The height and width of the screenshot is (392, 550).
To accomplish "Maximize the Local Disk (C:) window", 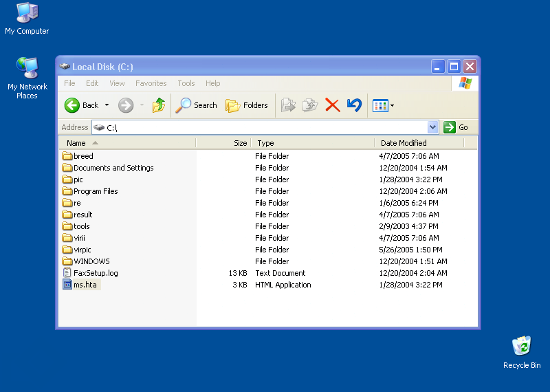I will tap(454, 66).
